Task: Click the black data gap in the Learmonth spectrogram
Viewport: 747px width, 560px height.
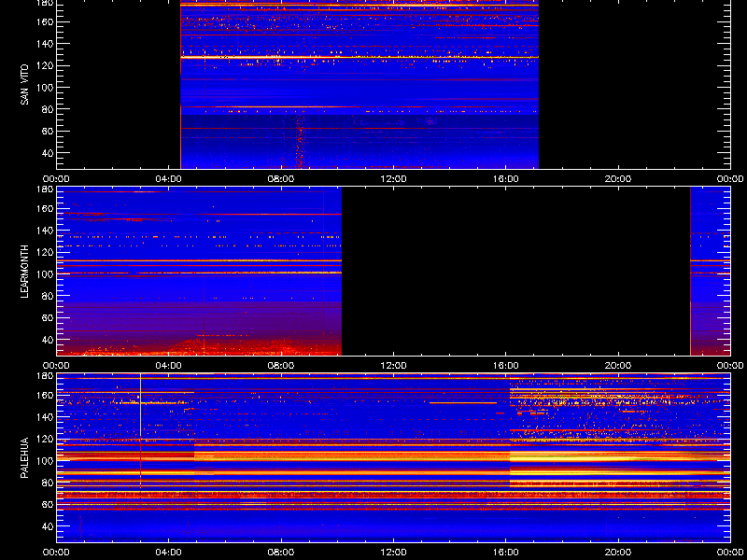Action: coord(516,272)
